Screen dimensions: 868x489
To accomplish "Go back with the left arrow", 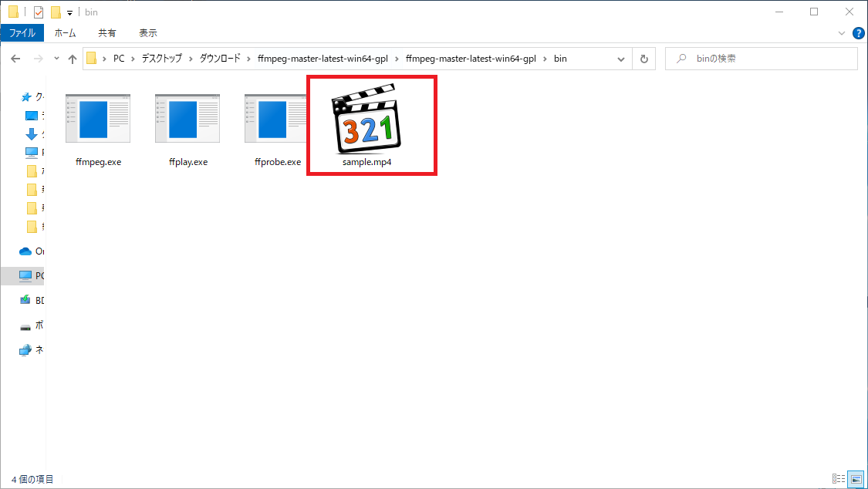I will (15, 59).
